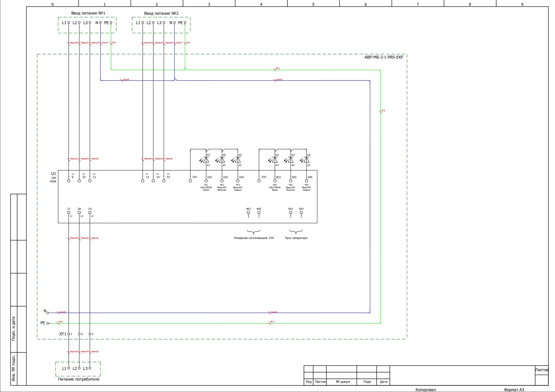Click the HL5 Ввод №2 LED symbol
The width and height of the screenshot is (555, 392).
pyautogui.click(x=291, y=160)
